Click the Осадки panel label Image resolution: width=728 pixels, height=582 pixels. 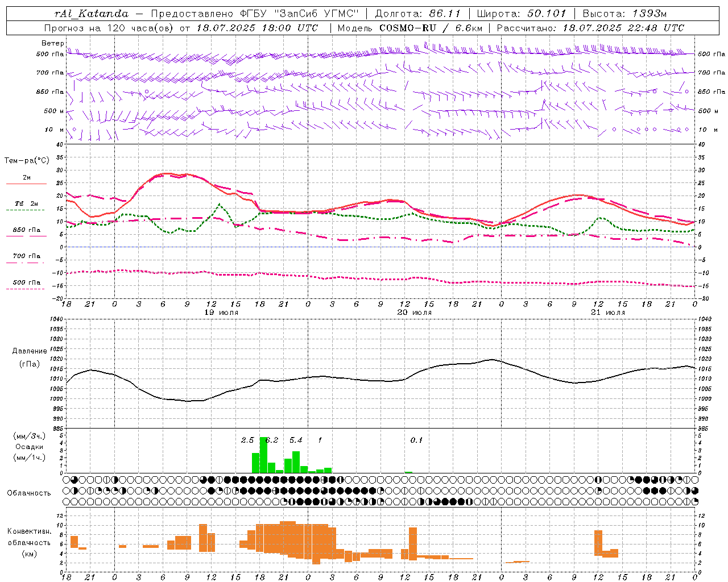coord(30,447)
